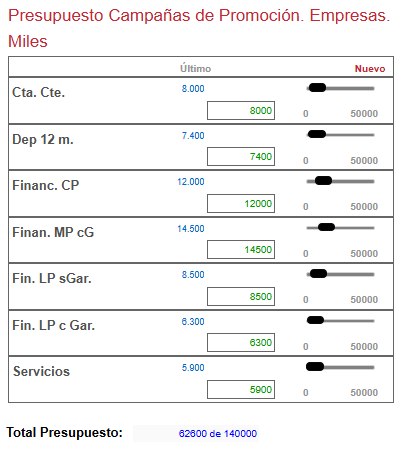Focus the Cta. Cte. input showing 8000
Screen dimensions: 409x452
tap(241, 110)
